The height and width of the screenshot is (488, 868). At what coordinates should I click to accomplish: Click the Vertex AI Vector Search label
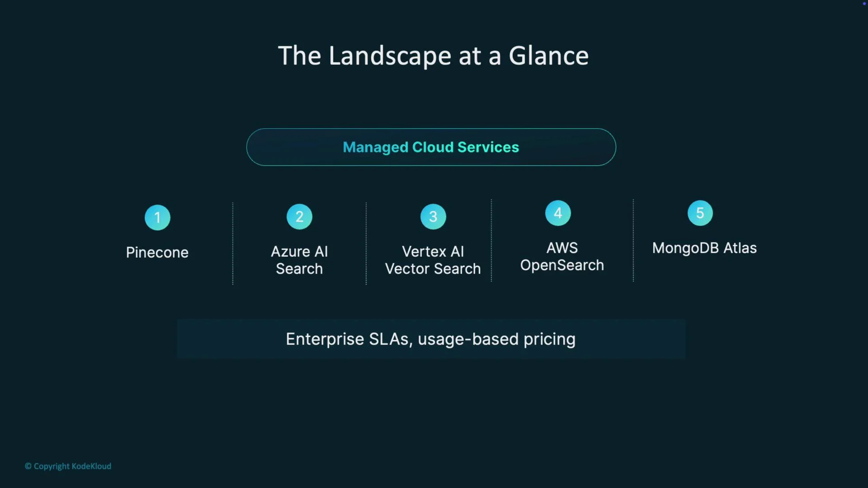pos(433,260)
